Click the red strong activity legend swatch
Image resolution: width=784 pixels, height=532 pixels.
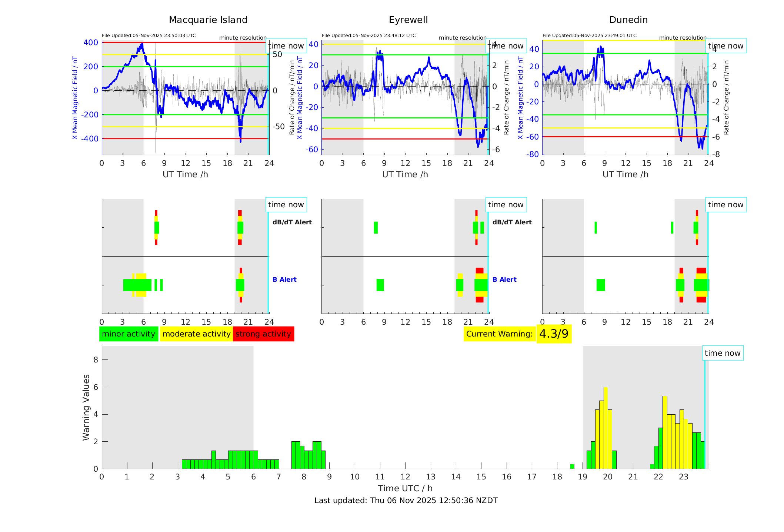click(263, 334)
